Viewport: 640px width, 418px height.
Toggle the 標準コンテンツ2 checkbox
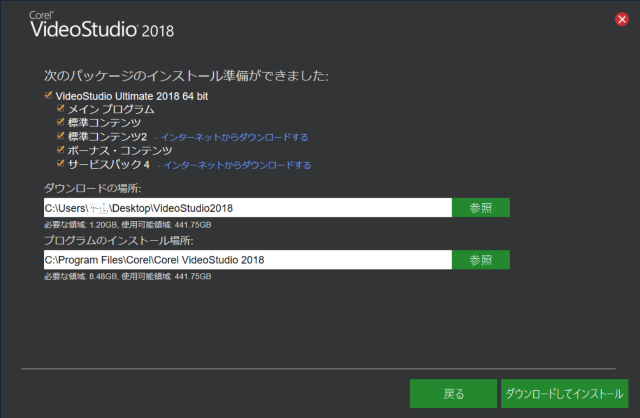(60, 136)
